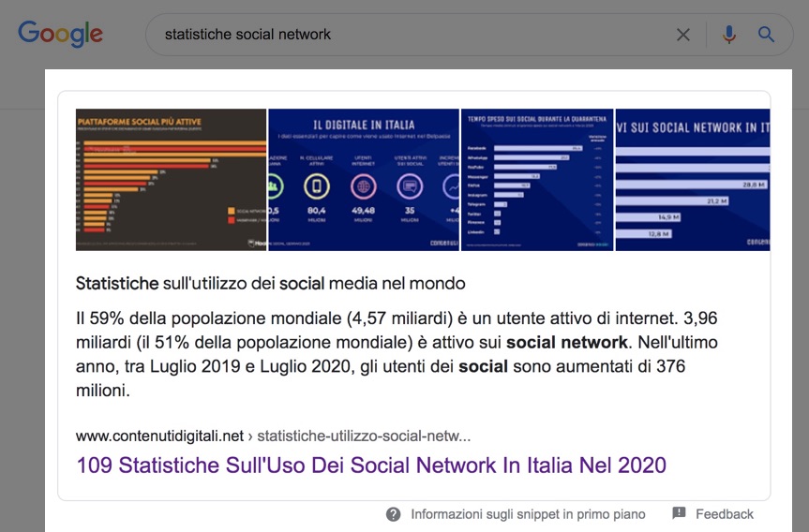Click the Feedback flag icon
Screen dimensions: 809x532
(x=679, y=513)
